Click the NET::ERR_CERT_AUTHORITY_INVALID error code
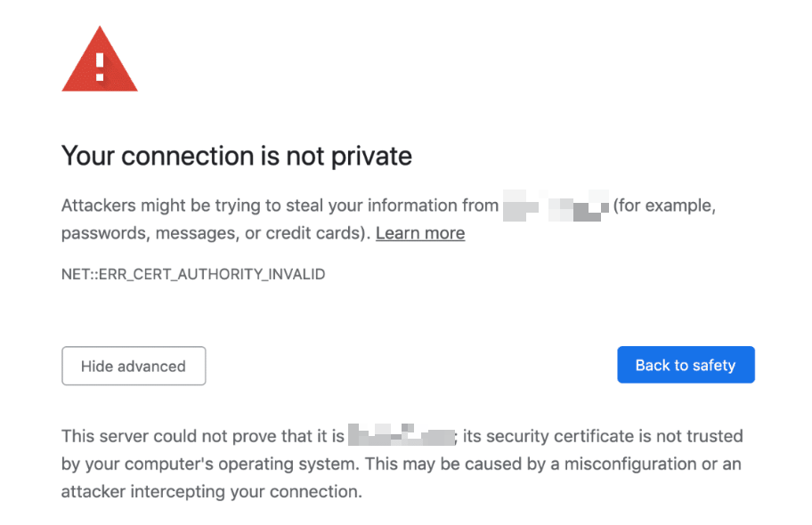This screenshot has height=525, width=812. coord(193,274)
